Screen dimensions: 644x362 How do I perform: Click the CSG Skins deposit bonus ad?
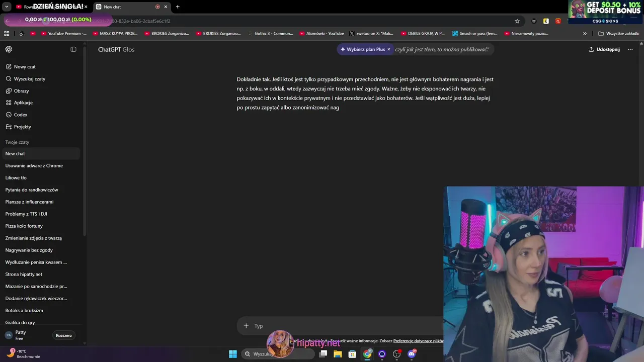click(606, 12)
